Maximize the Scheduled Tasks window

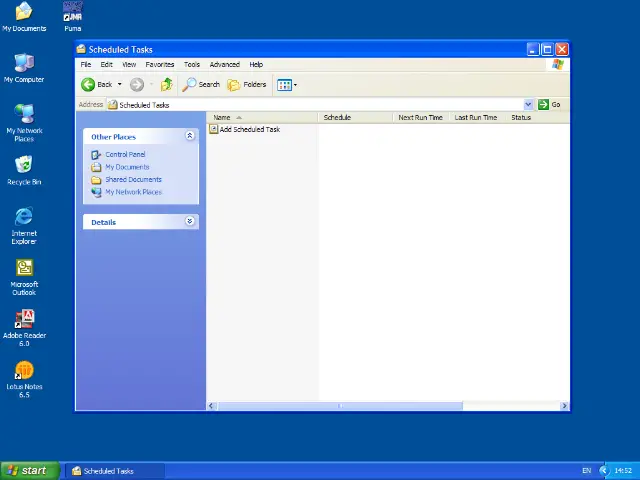547,50
